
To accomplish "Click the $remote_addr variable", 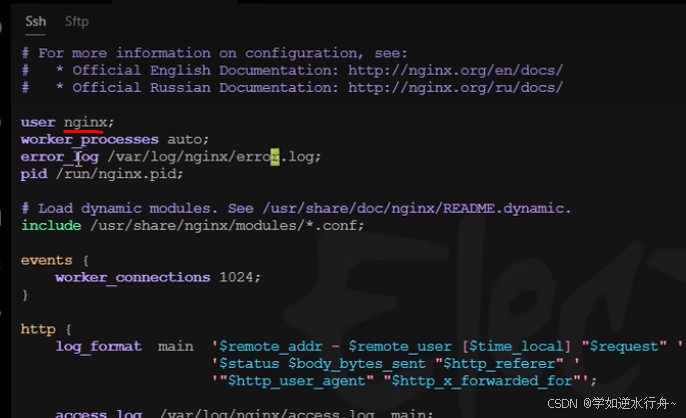I will point(270,347).
